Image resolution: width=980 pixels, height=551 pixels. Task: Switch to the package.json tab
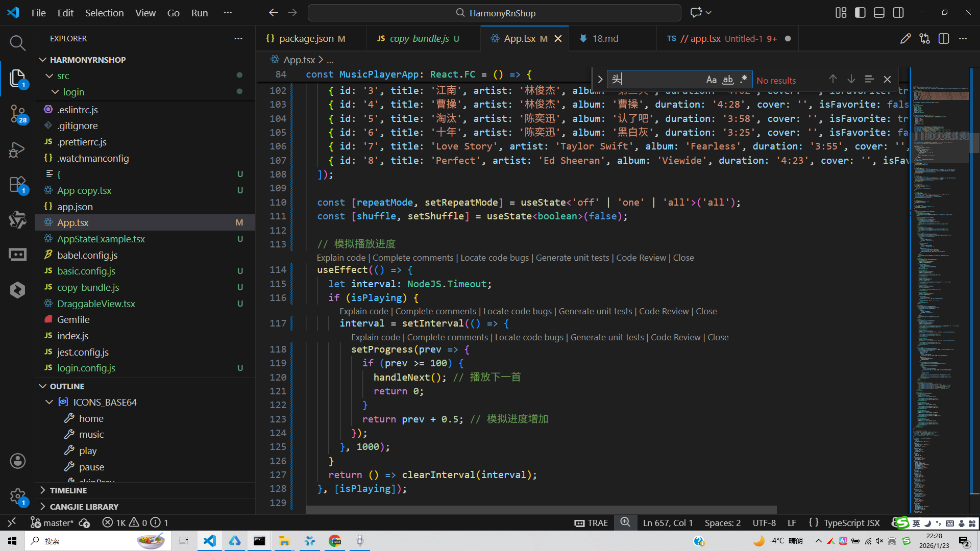tap(306, 39)
